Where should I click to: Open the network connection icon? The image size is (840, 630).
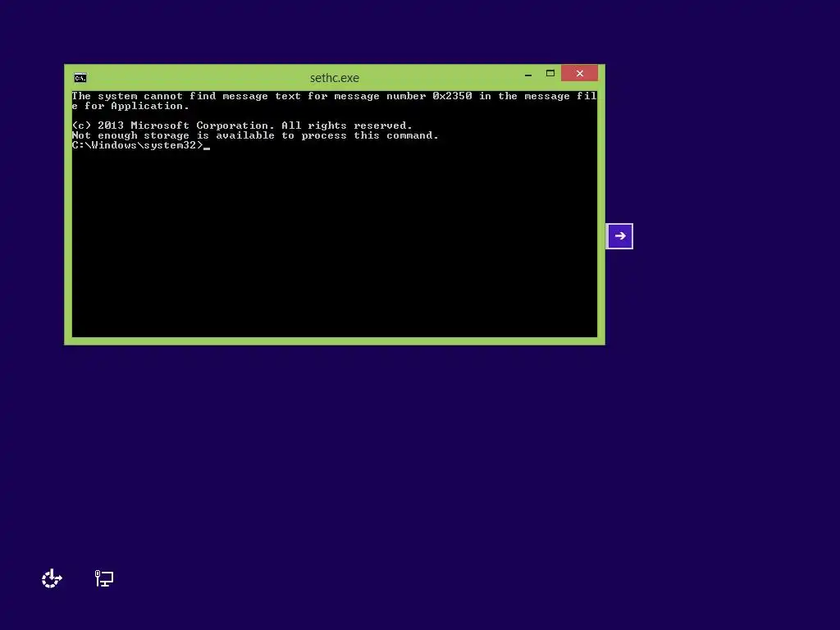pyautogui.click(x=104, y=578)
